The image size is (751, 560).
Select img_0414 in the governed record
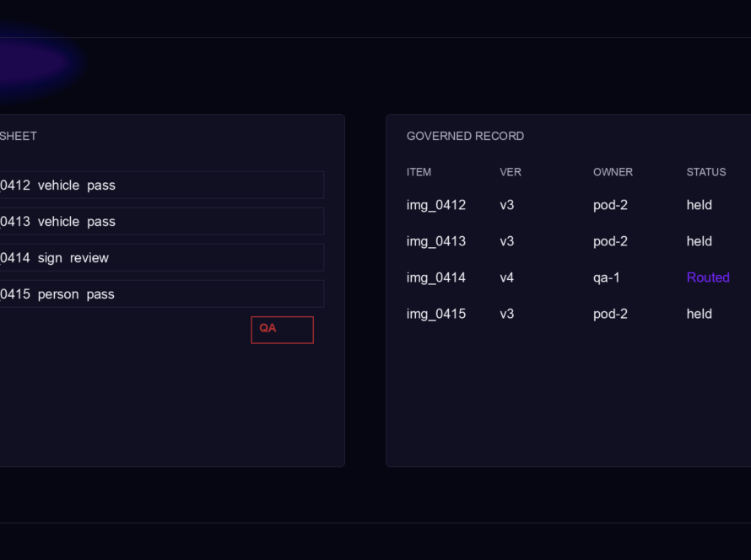[x=436, y=278]
